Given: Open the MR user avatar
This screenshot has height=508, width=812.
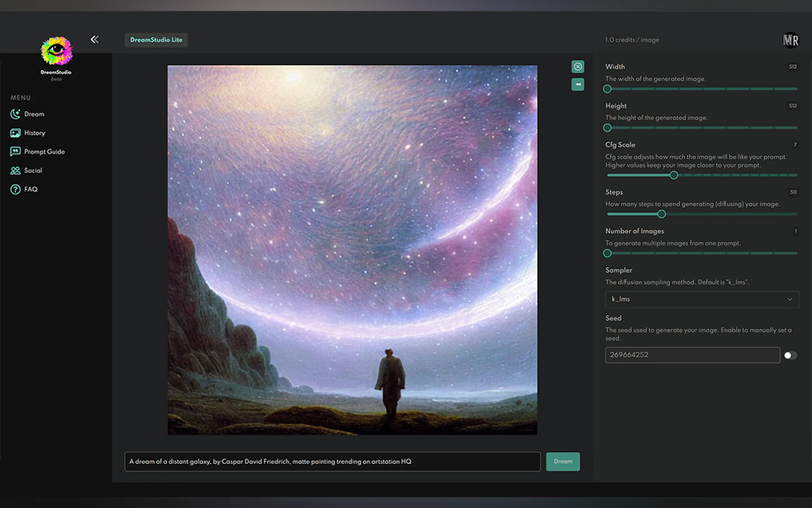Looking at the screenshot, I should [x=790, y=41].
